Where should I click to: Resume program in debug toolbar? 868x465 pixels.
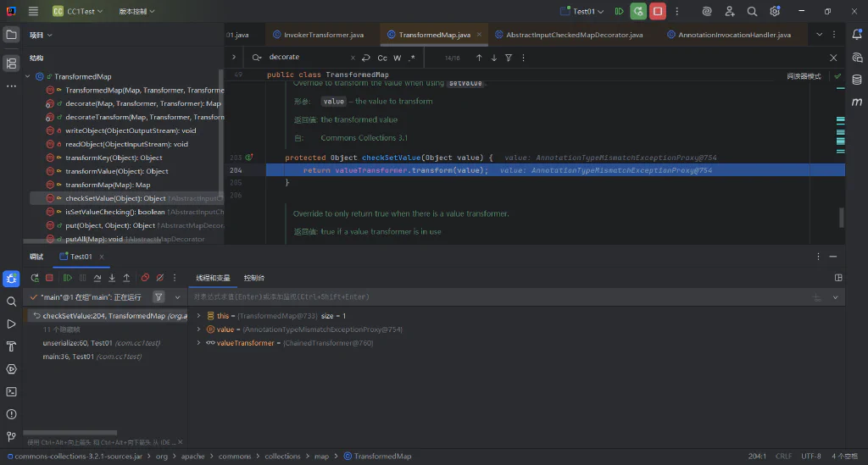(68, 278)
